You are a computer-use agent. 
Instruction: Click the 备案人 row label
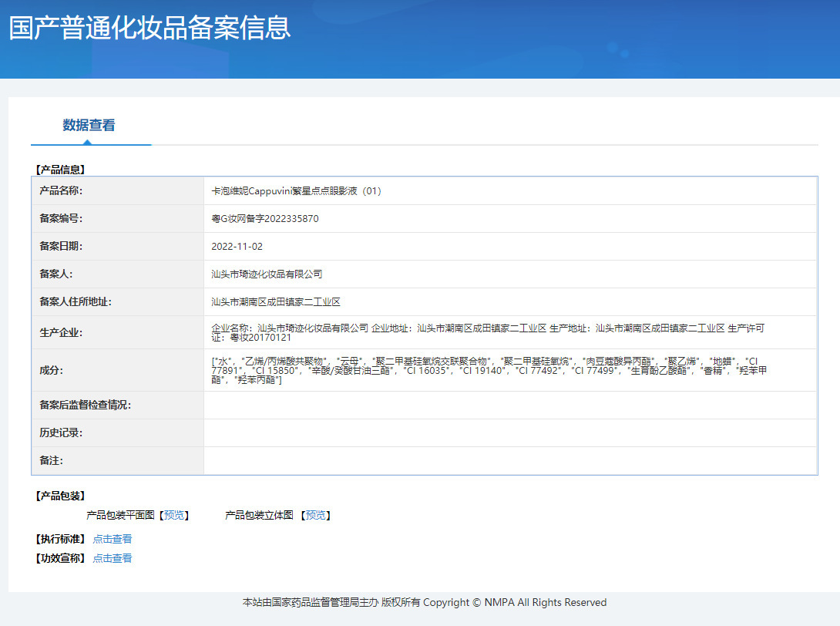tap(55, 274)
